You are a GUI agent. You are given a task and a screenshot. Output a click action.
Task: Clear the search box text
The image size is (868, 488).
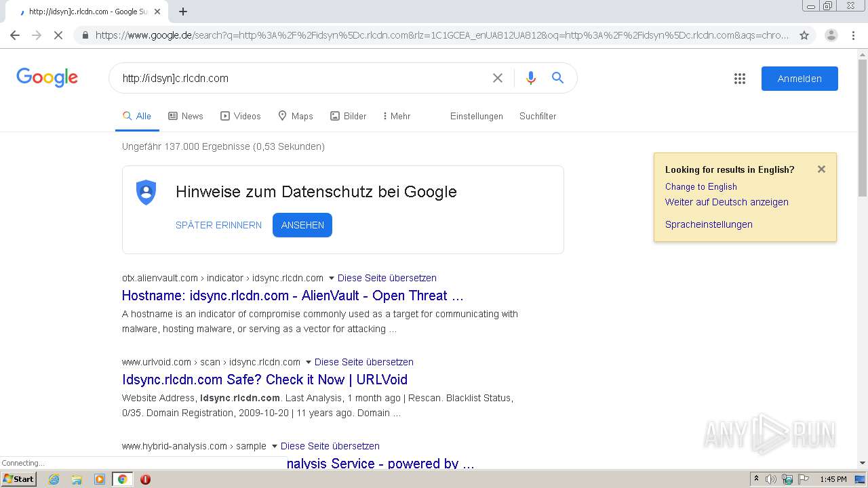498,78
